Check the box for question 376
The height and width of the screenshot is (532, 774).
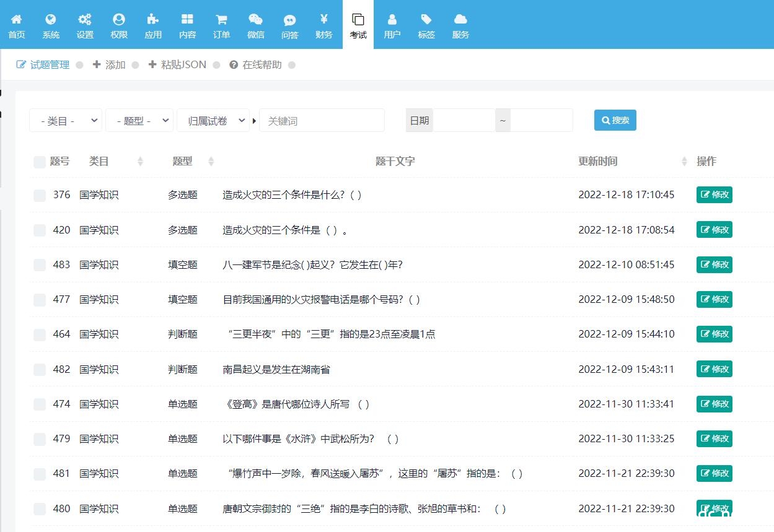40,196
